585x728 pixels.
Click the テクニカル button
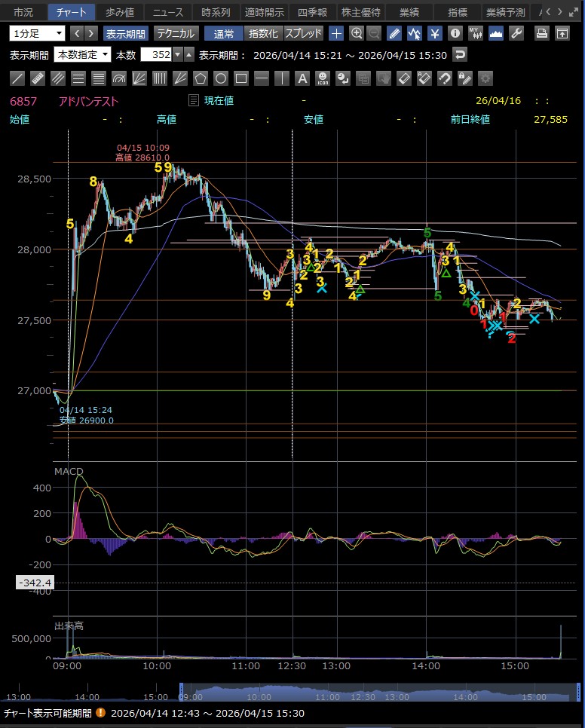(x=176, y=33)
